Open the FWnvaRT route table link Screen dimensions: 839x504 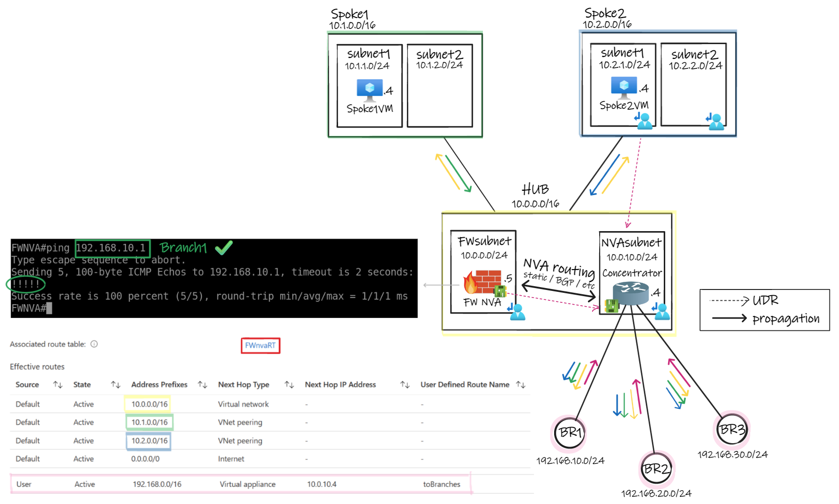click(260, 345)
